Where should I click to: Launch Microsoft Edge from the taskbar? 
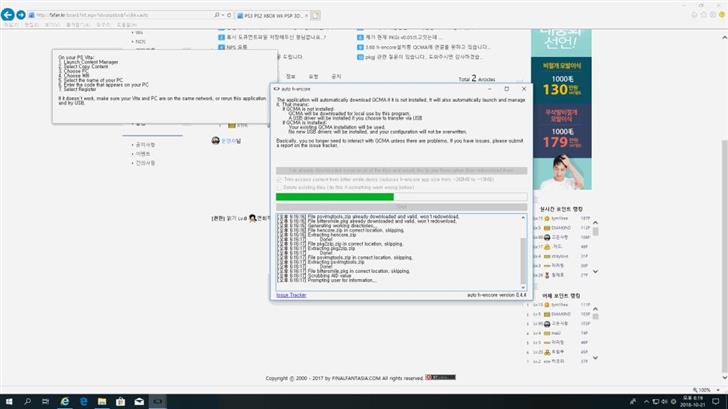(x=84, y=402)
